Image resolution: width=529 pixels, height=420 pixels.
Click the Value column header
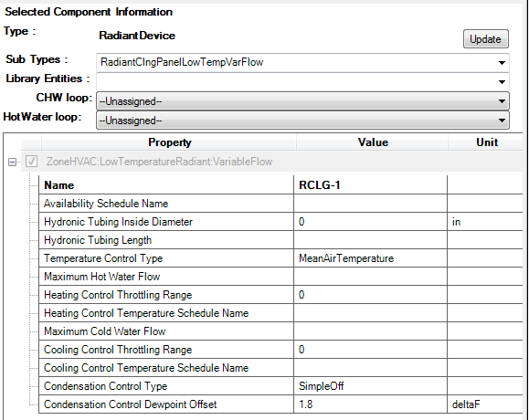[x=373, y=142]
